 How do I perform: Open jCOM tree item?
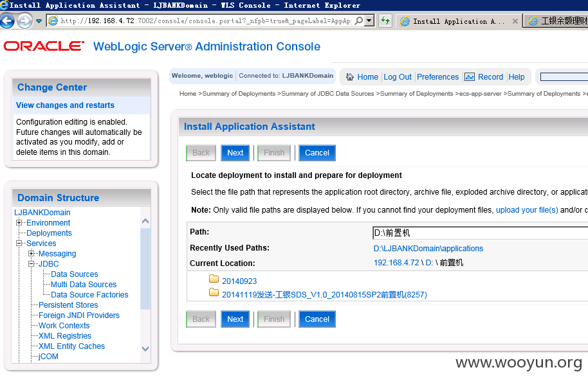pyautogui.click(x=48, y=357)
